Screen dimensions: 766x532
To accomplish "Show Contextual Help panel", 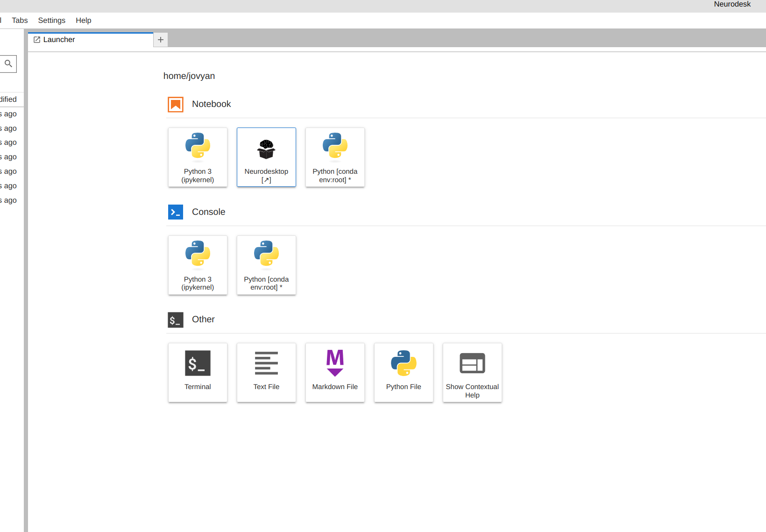I will click(472, 372).
